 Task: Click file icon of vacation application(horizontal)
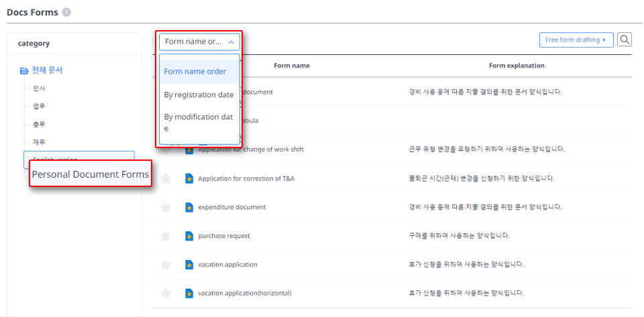tap(189, 294)
